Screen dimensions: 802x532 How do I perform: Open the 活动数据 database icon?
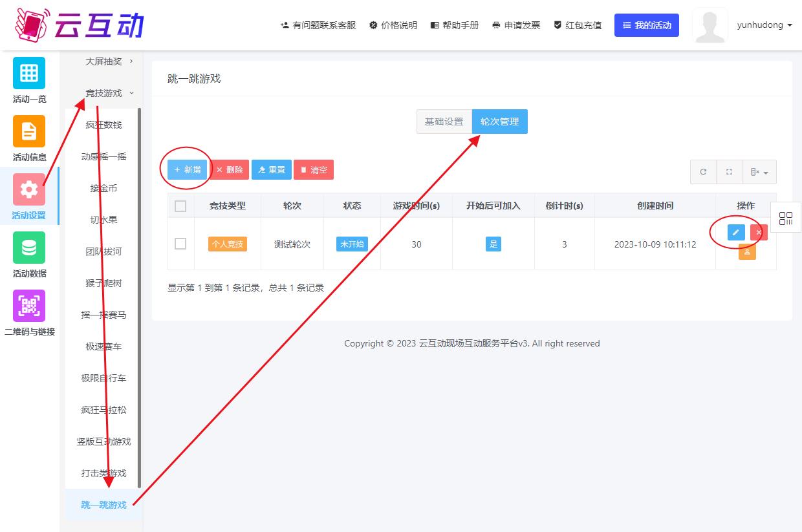coord(29,248)
